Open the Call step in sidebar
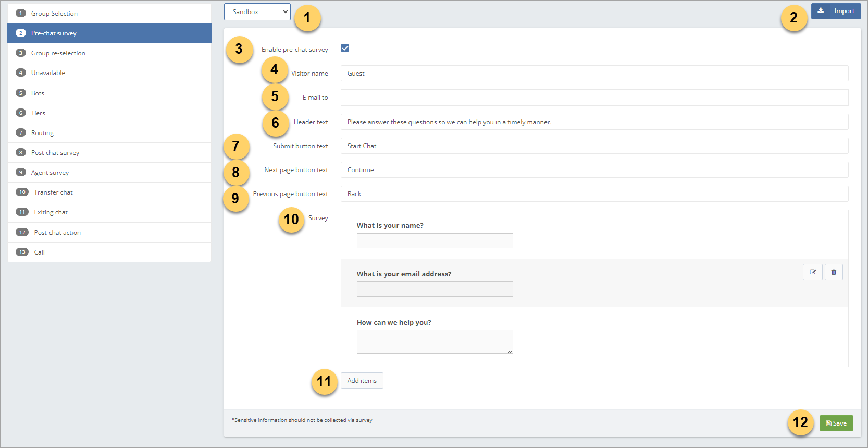The height and width of the screenshot is (448, 868). [40, 252]
